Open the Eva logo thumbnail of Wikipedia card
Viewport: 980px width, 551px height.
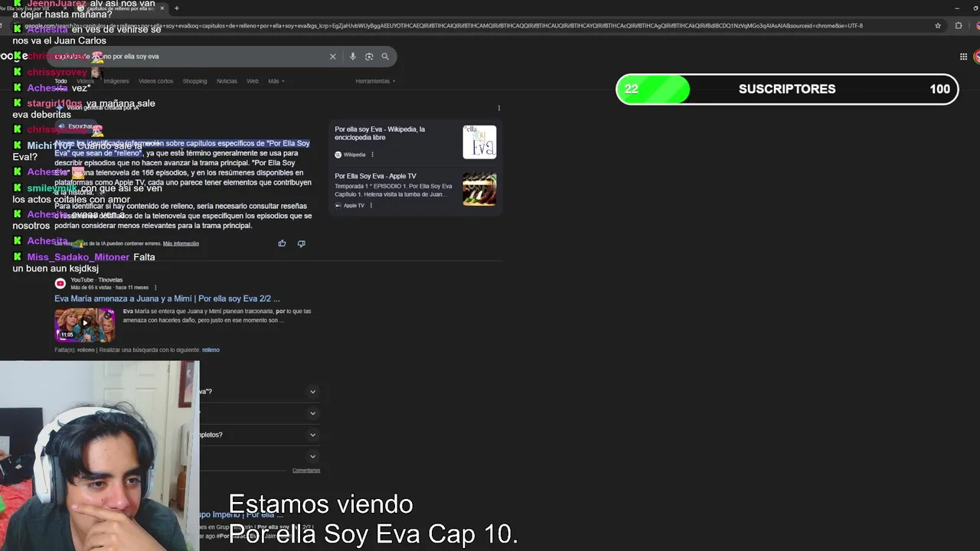[479, 142]
